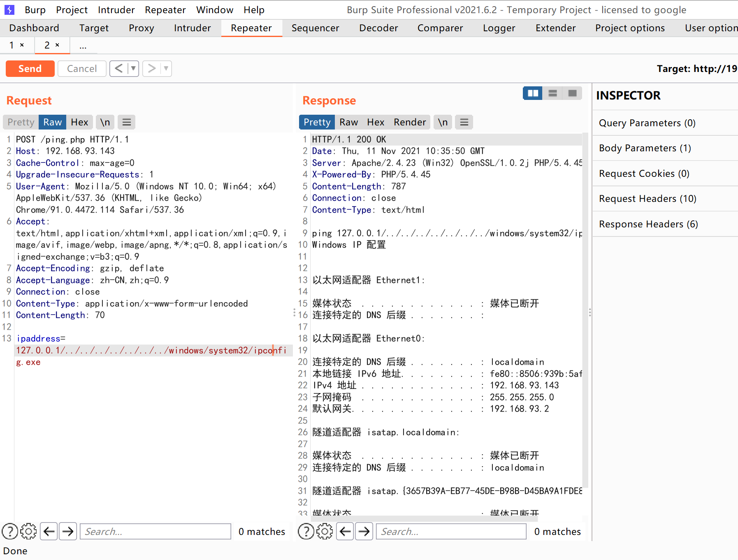Switch to the Logger tab
This screenshot has width=738, height=560.
click(x=499, y=28)
